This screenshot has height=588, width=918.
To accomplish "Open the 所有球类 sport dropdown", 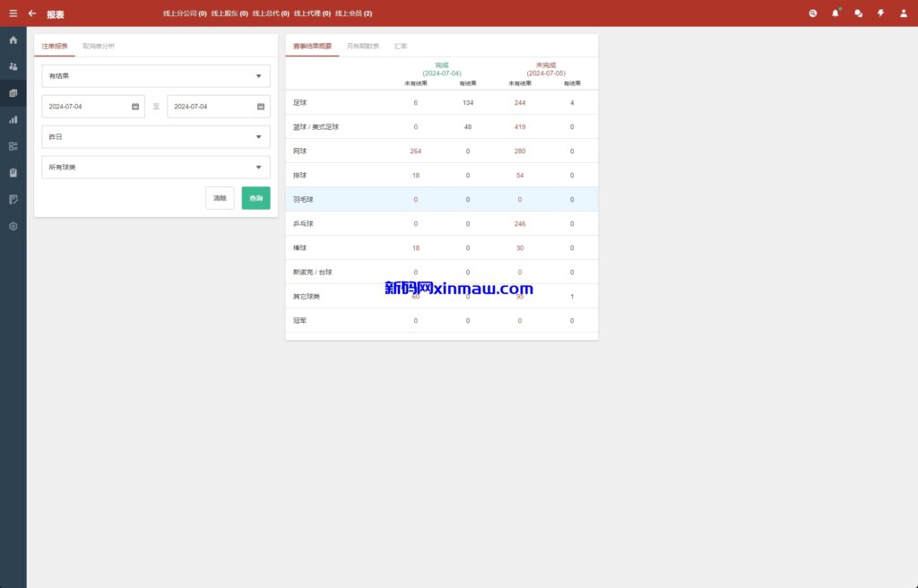I will pos(155,167).
